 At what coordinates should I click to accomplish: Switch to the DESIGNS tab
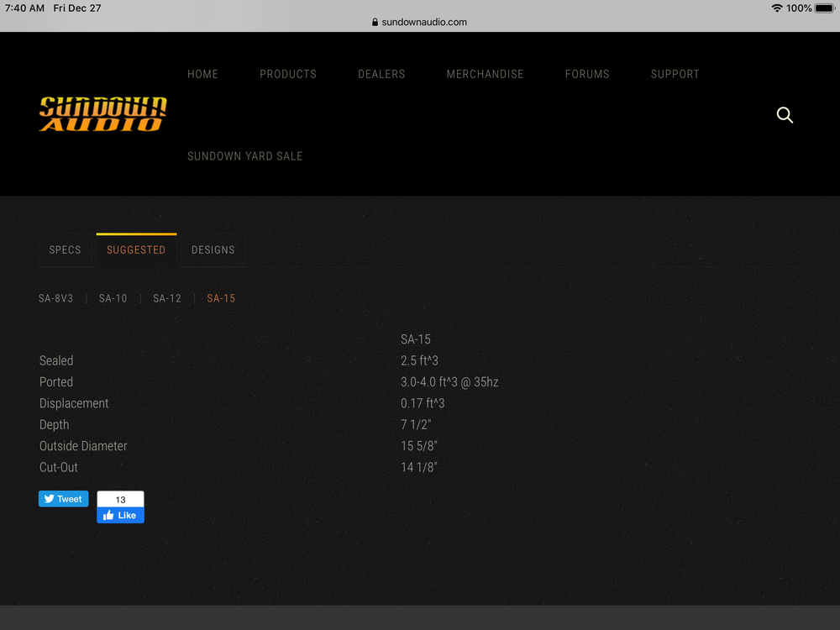coord(213,249)
